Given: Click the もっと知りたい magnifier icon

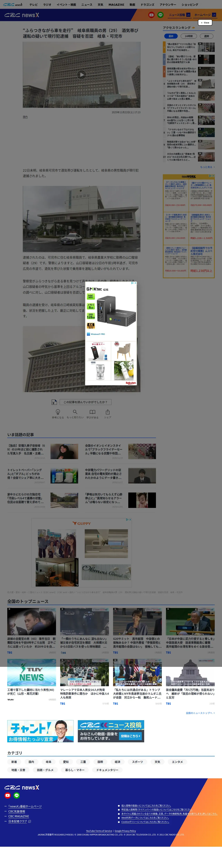Looking at the screenshot, I should (75, 412).
